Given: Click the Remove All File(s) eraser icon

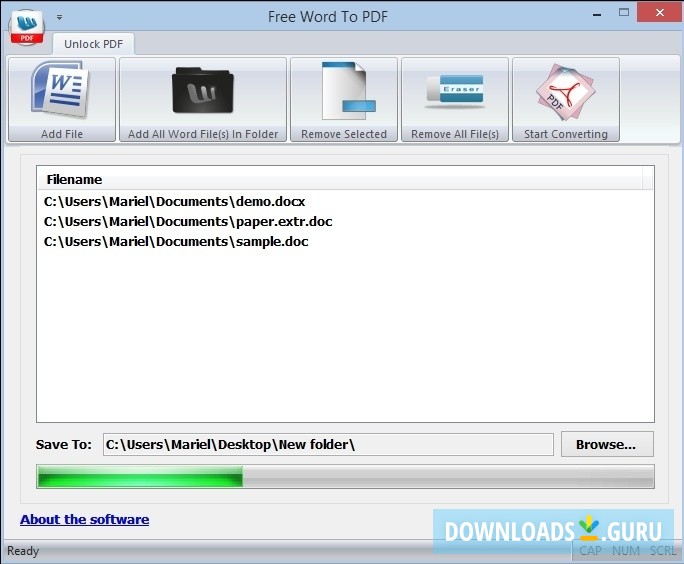Looking at the screenshot, I should click(x=455, y=91).
